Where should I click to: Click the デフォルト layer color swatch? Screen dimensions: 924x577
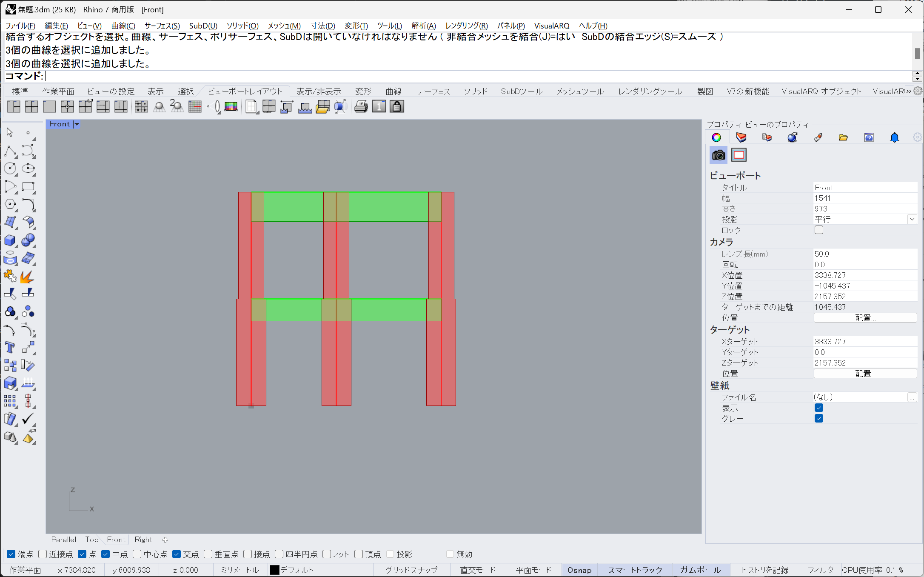pos(274,570)
